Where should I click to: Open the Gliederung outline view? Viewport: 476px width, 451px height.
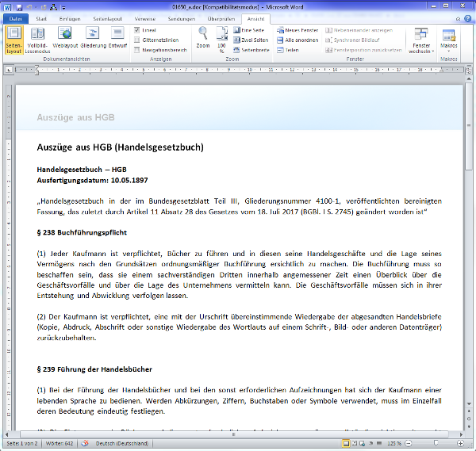[x=93, y=38]
